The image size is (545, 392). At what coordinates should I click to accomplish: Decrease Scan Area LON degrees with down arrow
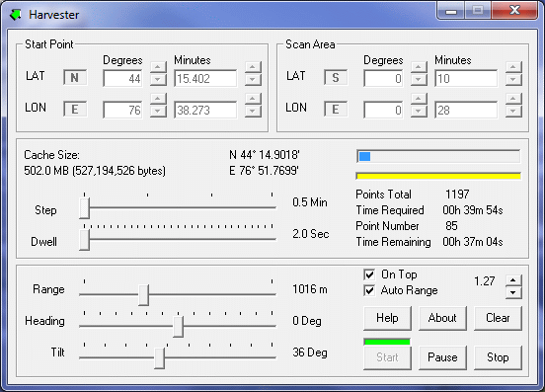[419, 112]
